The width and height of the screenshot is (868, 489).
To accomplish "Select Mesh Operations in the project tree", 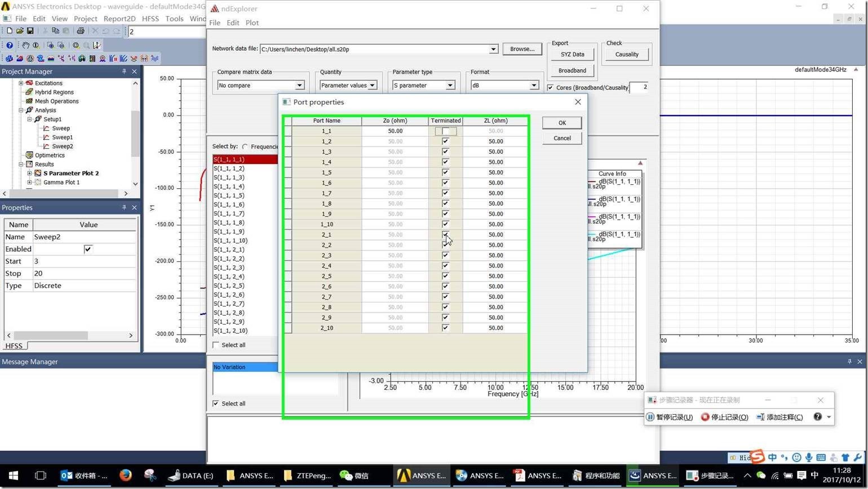I will pos(56,101).
